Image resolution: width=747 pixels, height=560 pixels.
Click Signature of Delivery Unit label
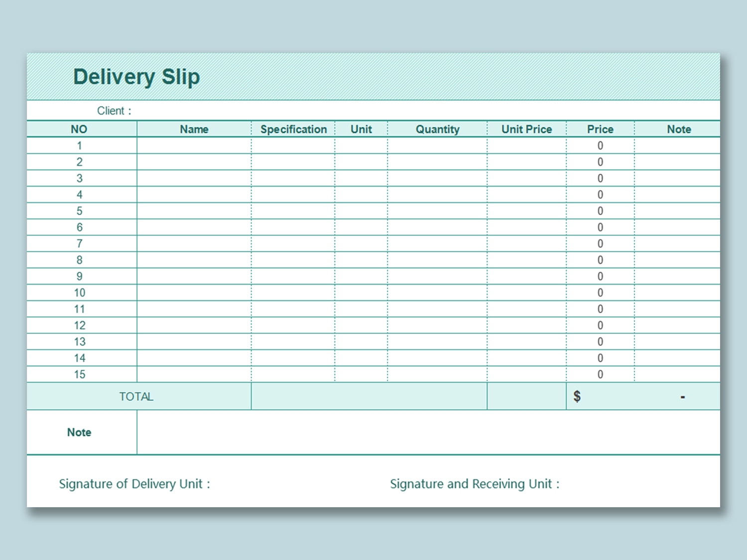pyautogui.click(x=134, y=484)
